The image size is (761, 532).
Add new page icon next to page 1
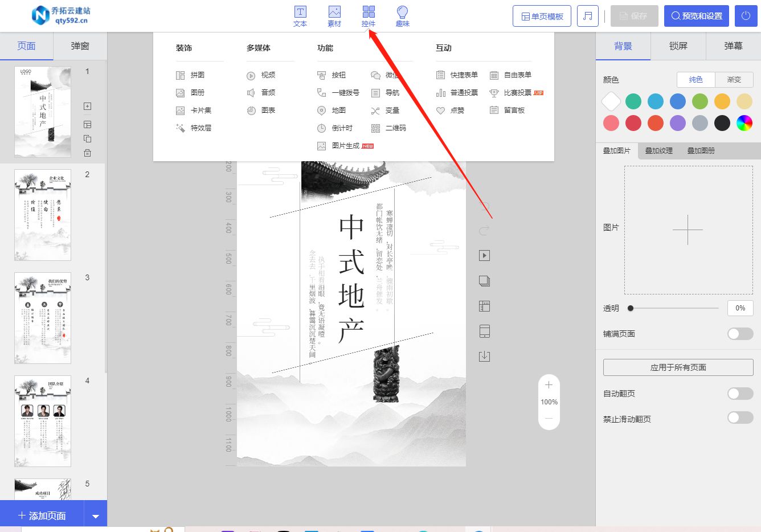(x=87, y=106)
